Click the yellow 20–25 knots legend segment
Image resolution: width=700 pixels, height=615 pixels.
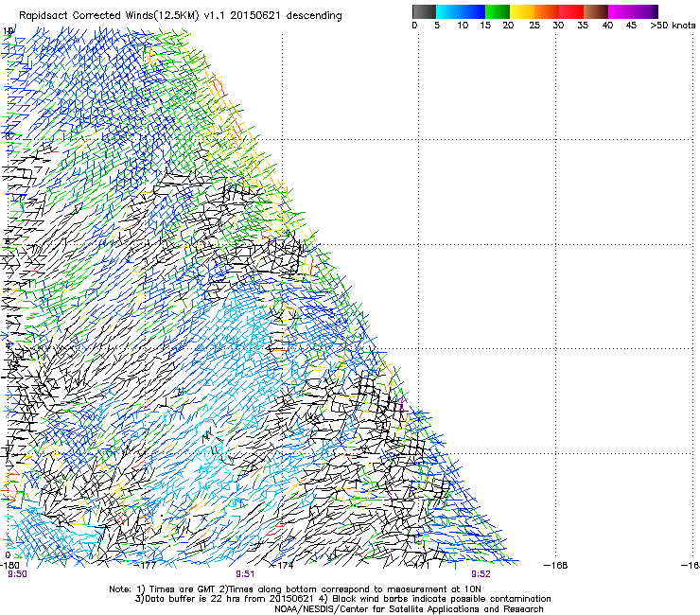pos(522,11)
